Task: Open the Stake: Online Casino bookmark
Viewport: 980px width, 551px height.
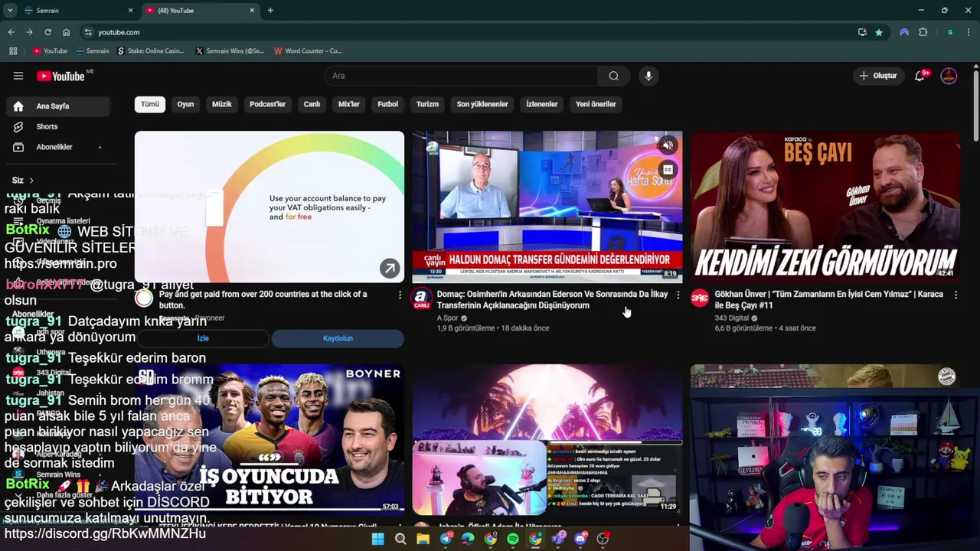Action: tap(151, 51)
